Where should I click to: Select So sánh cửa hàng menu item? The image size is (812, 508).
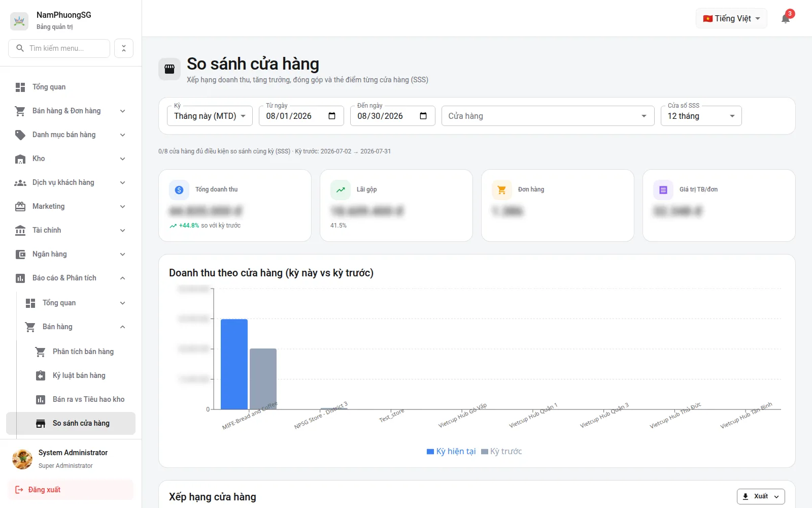click(x=71, y=423)
